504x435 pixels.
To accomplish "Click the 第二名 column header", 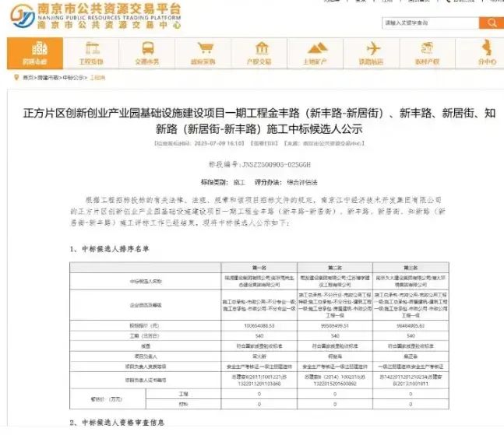I will [335, 268].
